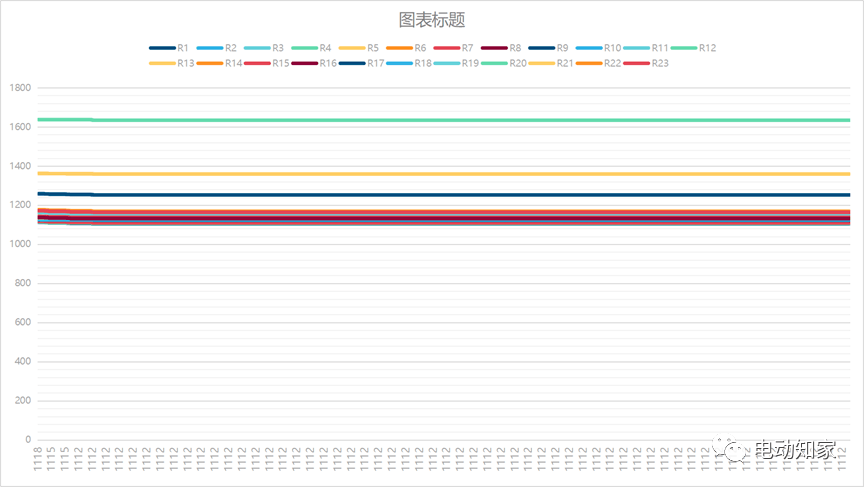Select the green data line near 1640

[x=444, y=120]
